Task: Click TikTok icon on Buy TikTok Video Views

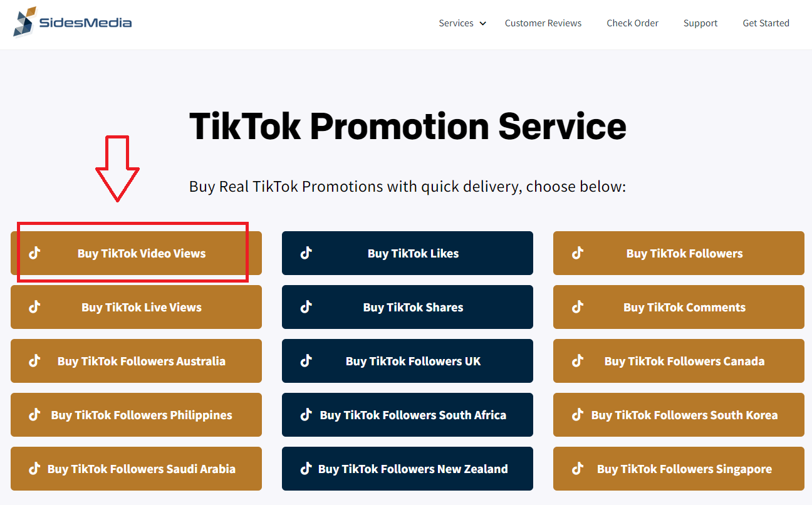Action: click(x=35, y=253)
